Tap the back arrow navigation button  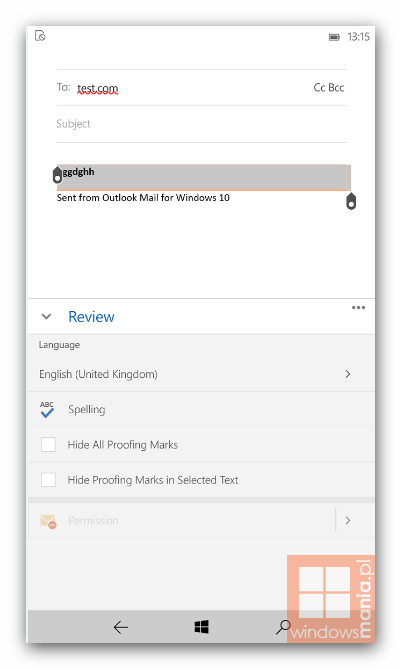tap(121, 627)
